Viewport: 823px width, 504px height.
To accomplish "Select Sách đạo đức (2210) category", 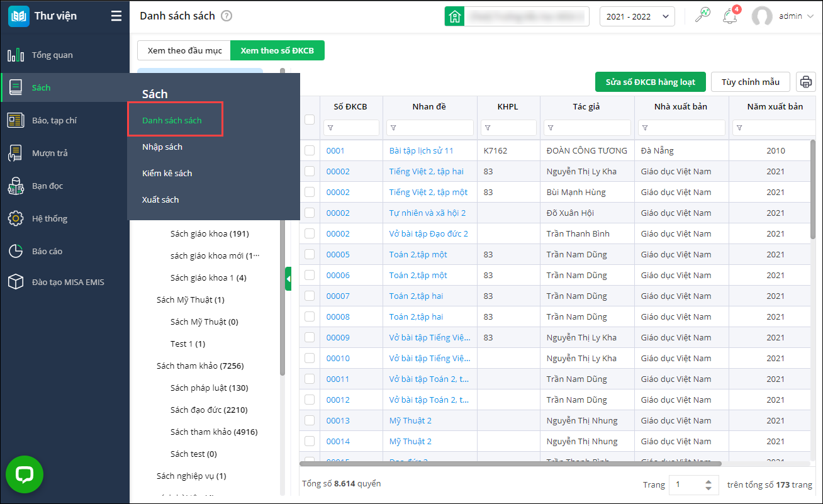I will 209,410.
